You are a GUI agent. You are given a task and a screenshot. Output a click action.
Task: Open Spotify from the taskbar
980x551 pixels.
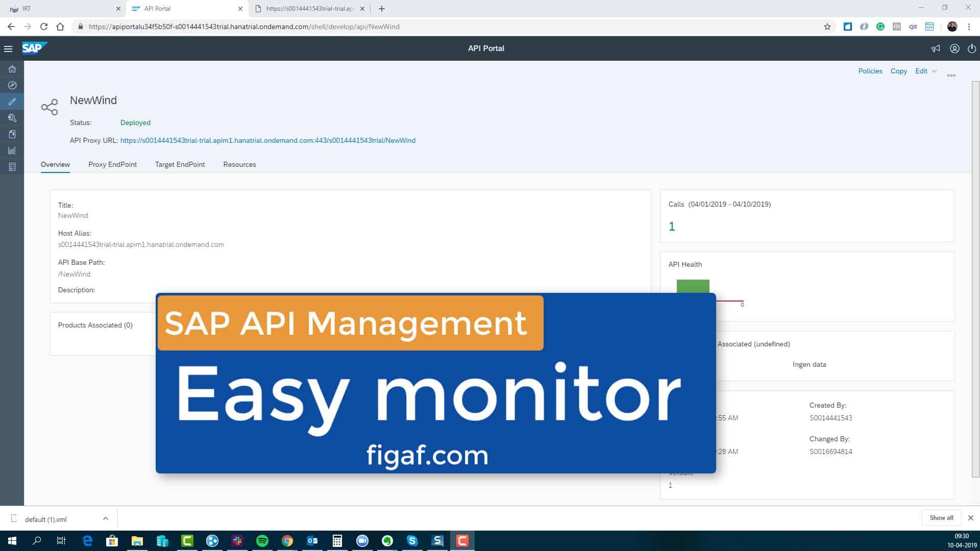coord(262,541)
